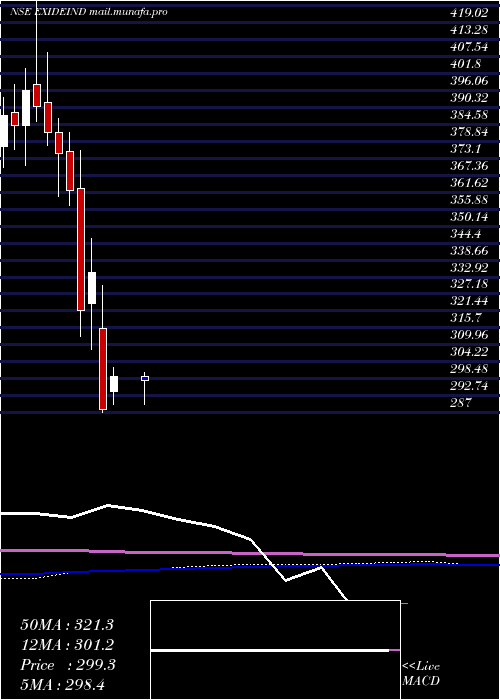Click the 298.48 price axis label
This screenshot has width=500, height=700.
coord(469,369)
